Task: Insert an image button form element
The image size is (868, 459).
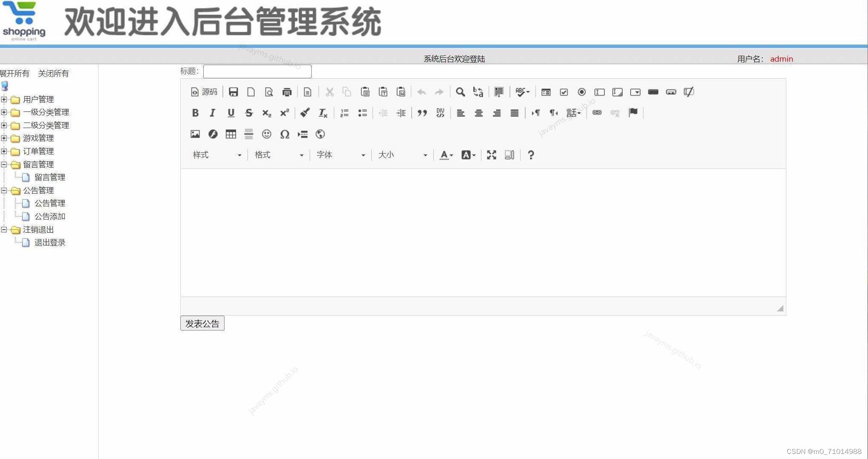Action: 671,92
